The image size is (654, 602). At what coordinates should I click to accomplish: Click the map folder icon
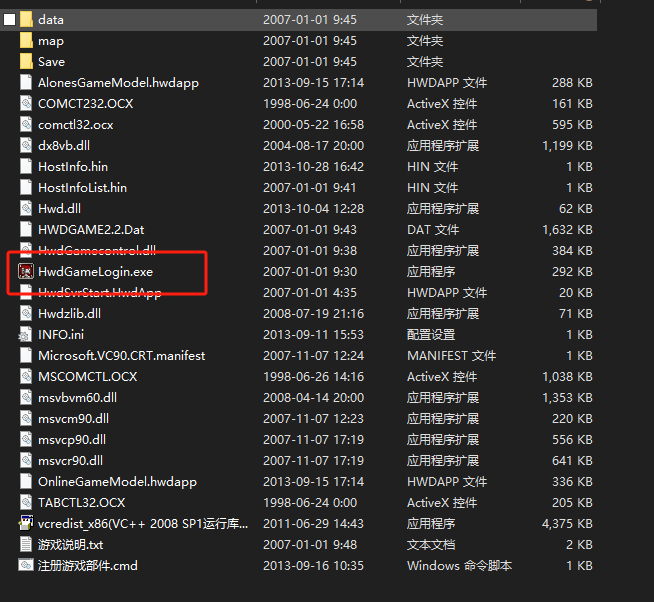tap(26, 40)
